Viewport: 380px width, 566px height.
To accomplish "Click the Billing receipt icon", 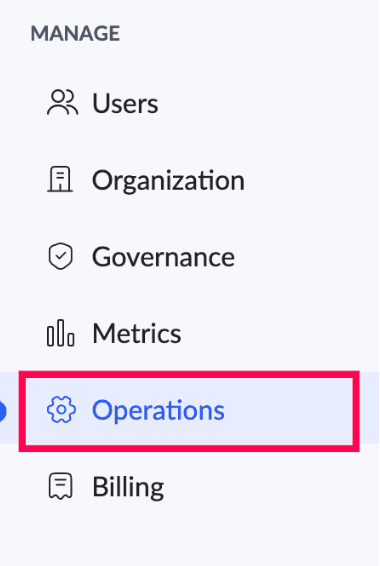I will point(61,486).
